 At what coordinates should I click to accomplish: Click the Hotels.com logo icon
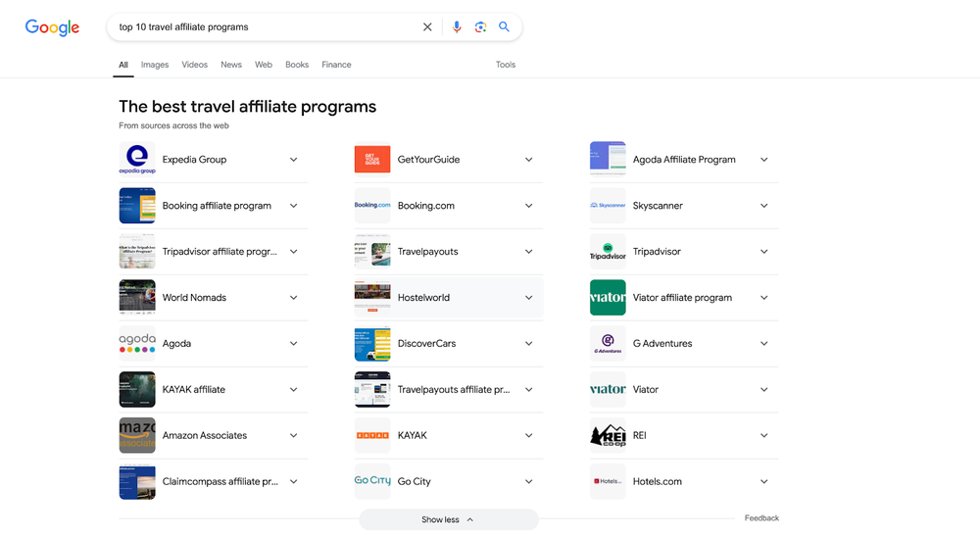(x=608, y=481)
